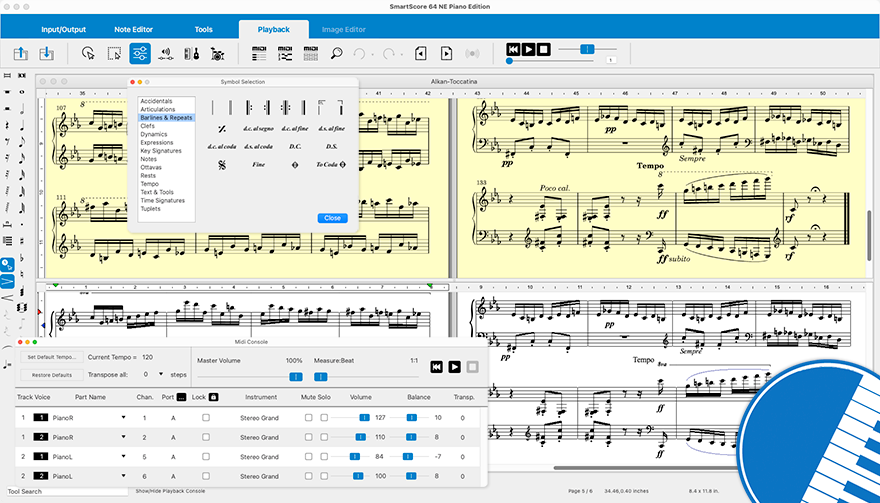Open the Tools tab

point(203,29)
